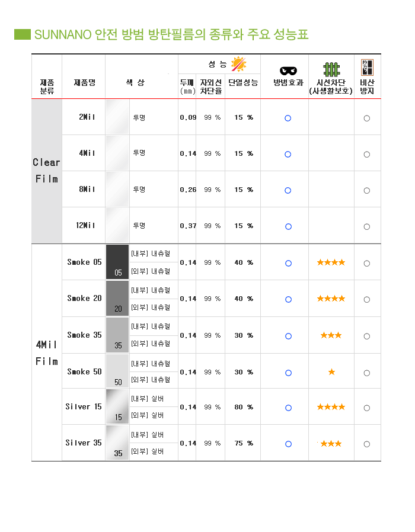Click the green fence privacy icon

(x=331, y=69)
